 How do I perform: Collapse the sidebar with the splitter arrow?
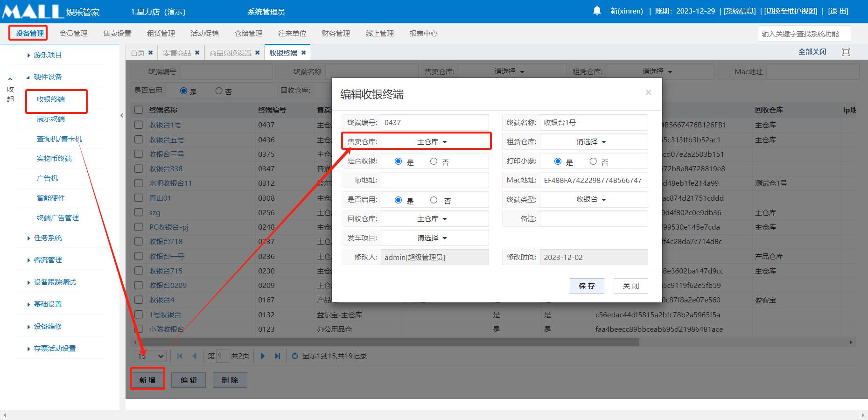(x=122, y=115)
